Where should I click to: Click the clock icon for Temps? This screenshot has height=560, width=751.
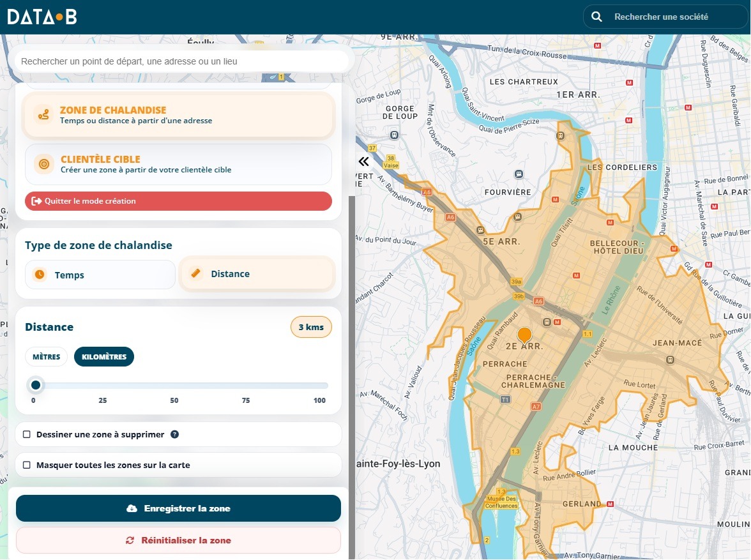pos(40,275)
